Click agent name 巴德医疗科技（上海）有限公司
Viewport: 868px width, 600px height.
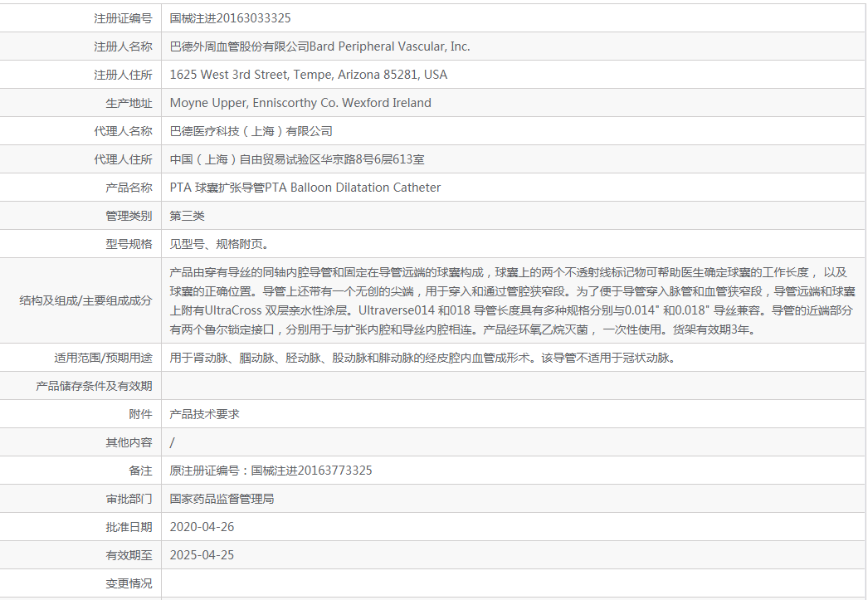pyautogui.click(x=251, y=131)
